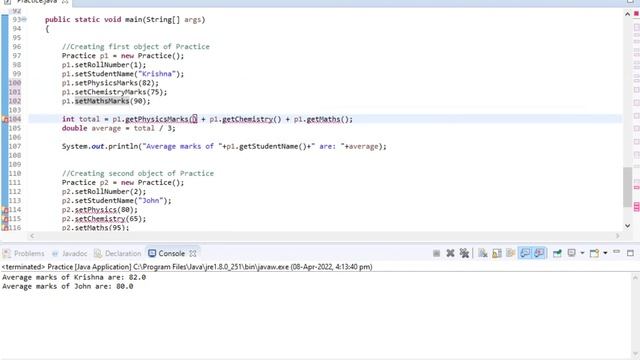Click the main method signature on line 93
This screenshot has width=640, height=360.
point(125,19)
